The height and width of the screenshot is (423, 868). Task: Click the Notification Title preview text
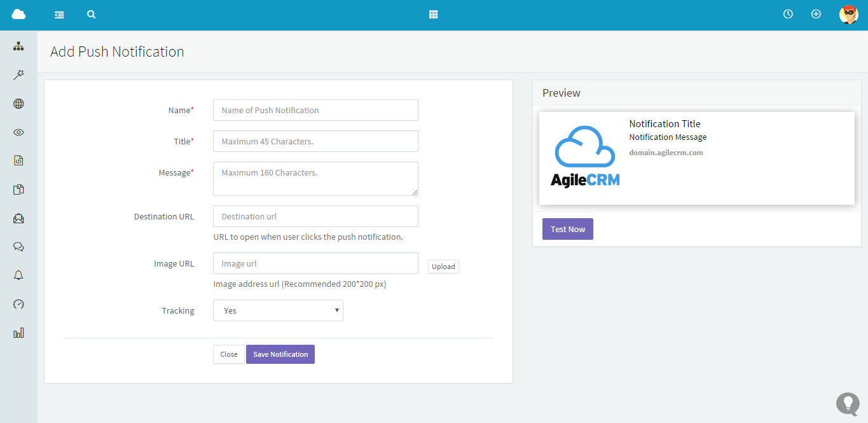(665, 124)
